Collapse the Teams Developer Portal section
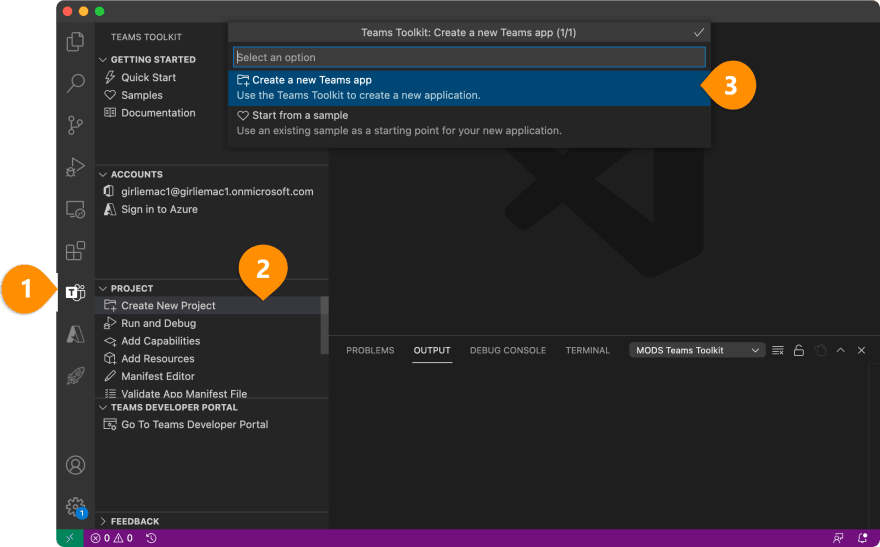 click(103, 407)
